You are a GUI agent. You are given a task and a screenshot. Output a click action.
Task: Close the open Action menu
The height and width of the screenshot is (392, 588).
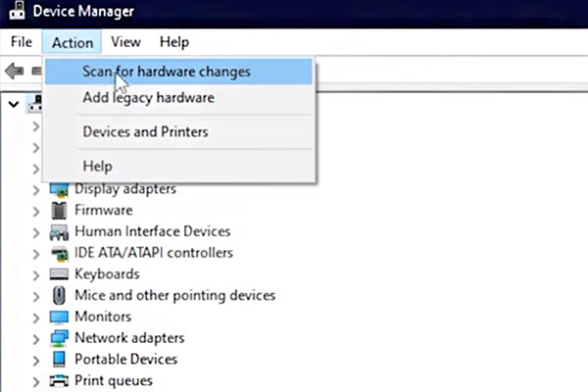pos(72,42)
